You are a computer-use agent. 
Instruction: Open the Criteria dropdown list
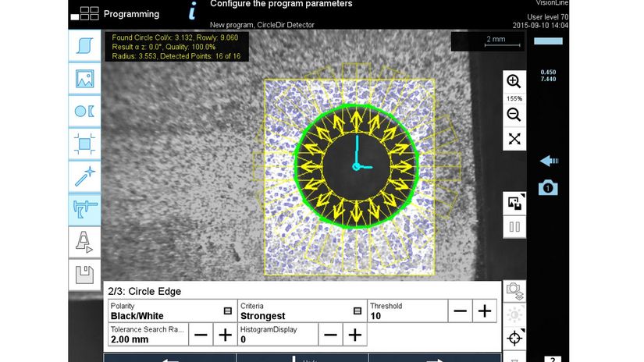click(357, 311)
